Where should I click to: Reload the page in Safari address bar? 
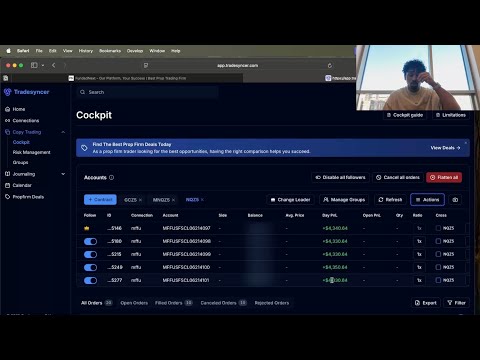click(x=330, y=66)
